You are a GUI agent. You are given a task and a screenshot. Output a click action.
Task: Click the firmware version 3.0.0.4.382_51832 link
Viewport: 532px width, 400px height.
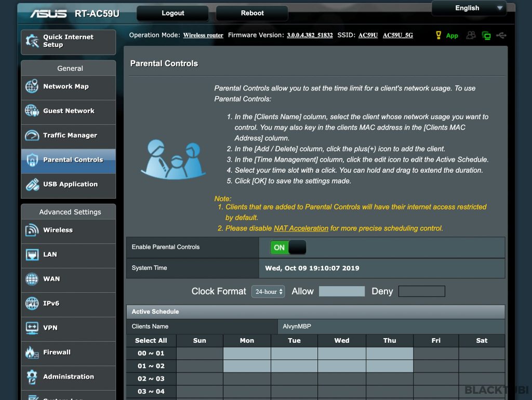pos(310,35)
